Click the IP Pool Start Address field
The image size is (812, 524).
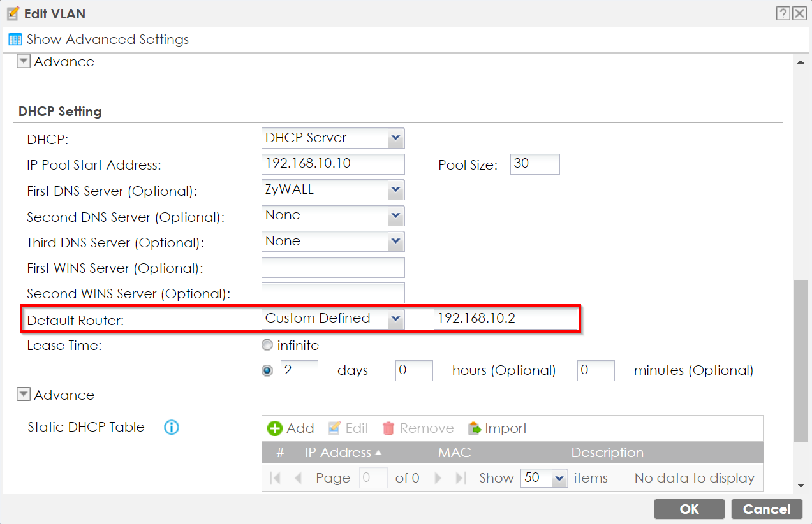[x=333, y=164]
